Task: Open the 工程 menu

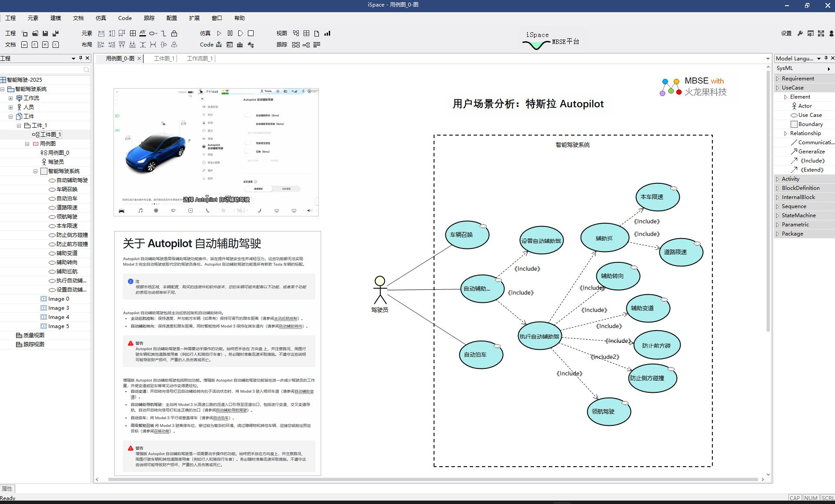Action: pyautogui.click(x=10, y=18)
